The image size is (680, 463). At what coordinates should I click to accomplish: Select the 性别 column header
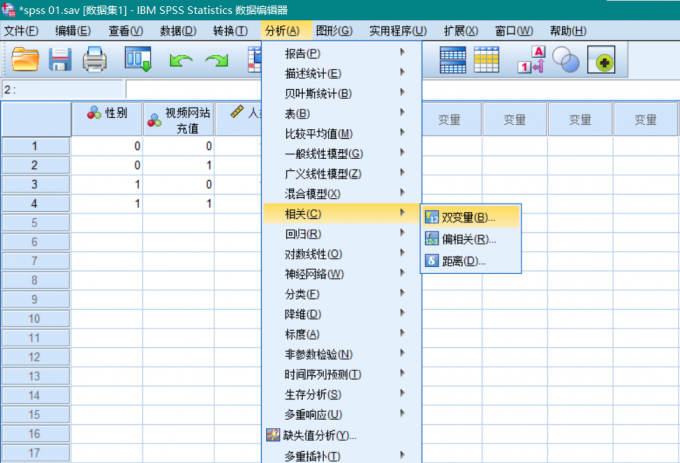tap(107, 119)
